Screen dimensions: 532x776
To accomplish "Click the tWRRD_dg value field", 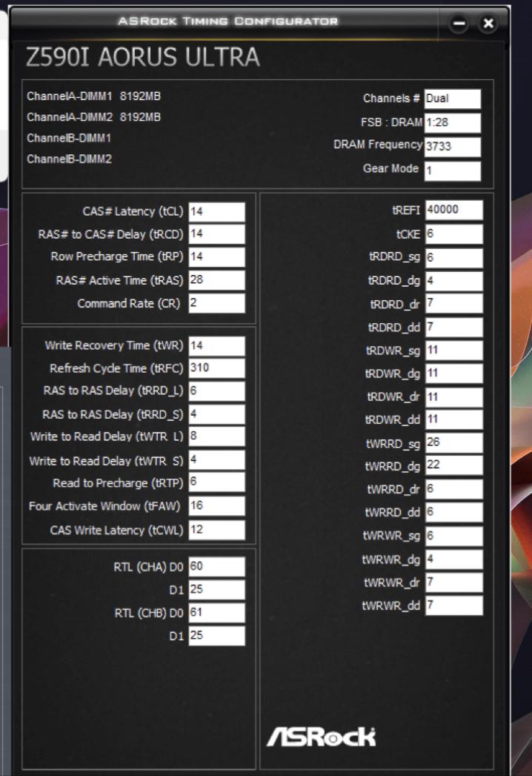I will [x=454, y=465].
